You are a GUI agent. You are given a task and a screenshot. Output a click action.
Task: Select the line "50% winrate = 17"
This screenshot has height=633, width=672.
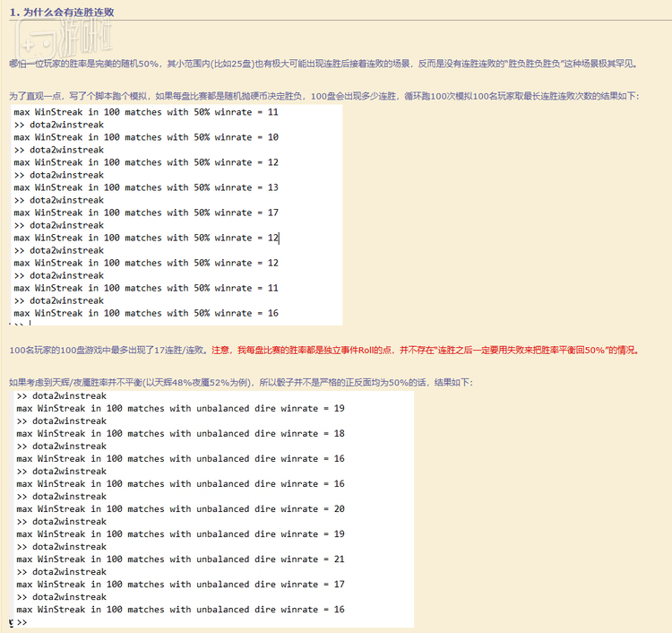[146, 212]
